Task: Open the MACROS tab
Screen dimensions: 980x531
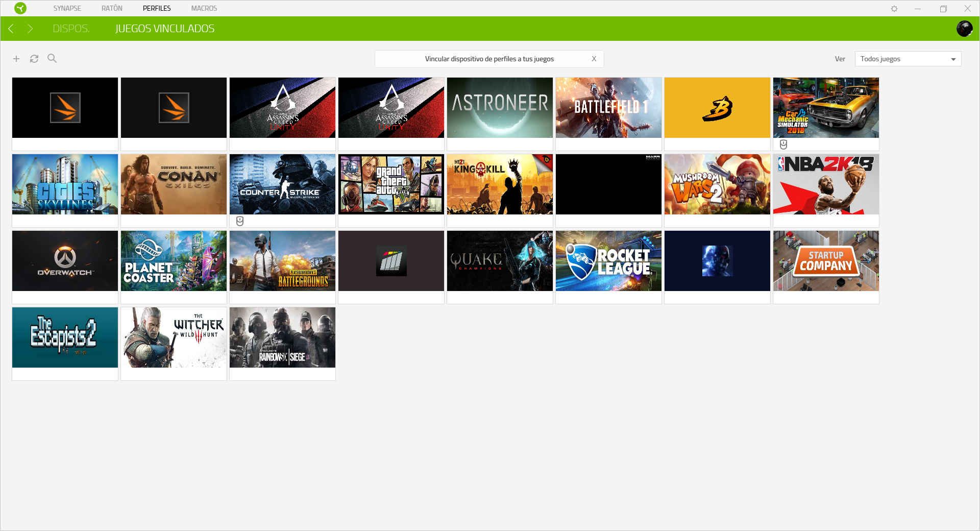Action: pos(204,8)
